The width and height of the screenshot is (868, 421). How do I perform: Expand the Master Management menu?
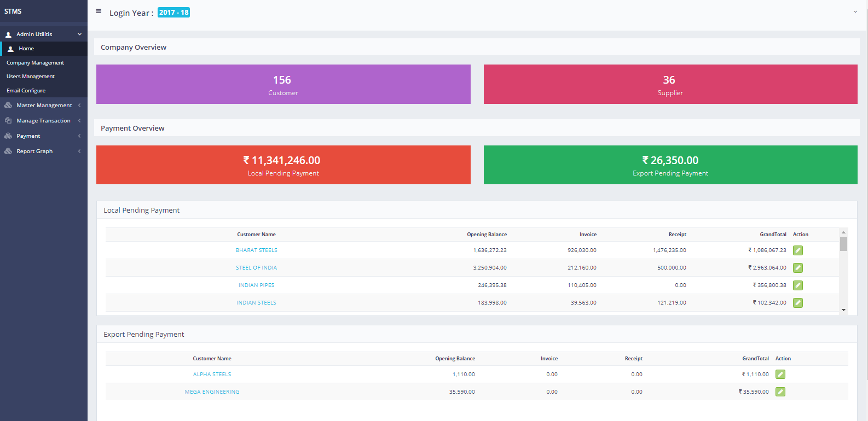[x=44, y=106]
